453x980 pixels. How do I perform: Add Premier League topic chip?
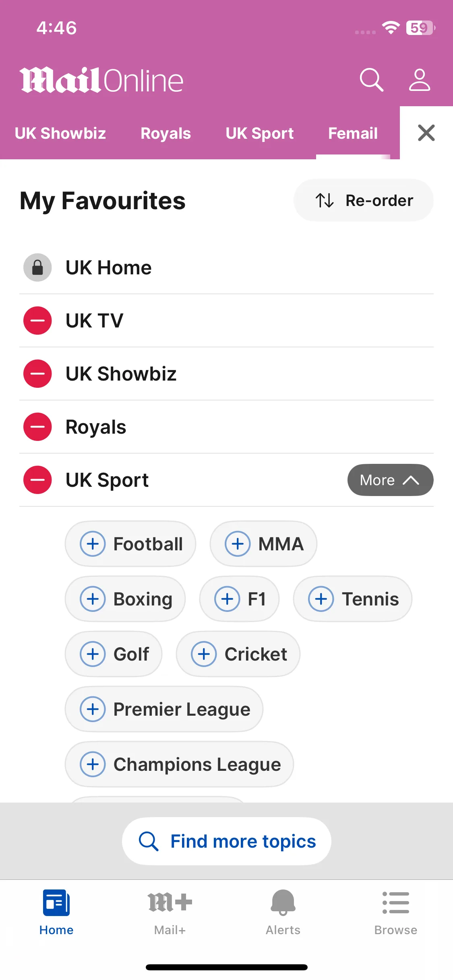(x=164, y=709)
